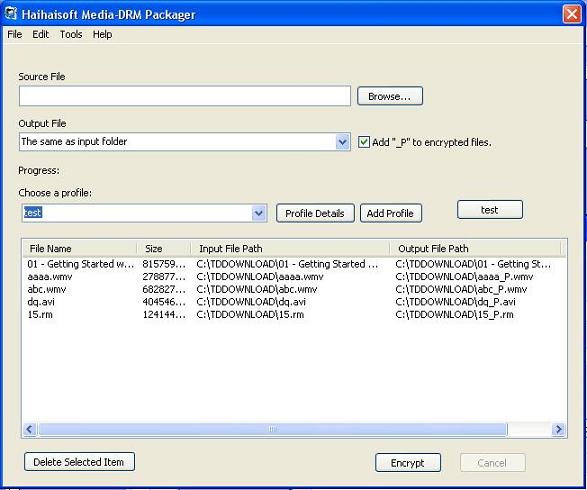The image size is (587, 490).
Task: Close the Media-DRM Packager window
Action: click(x=572, y=14)
